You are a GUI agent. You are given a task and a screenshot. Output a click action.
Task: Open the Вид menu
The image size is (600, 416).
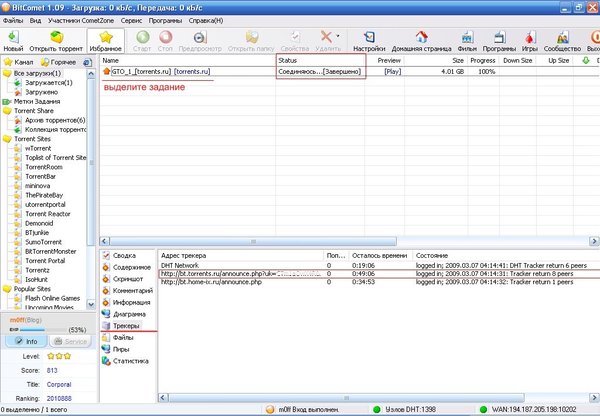coord(35,21)
